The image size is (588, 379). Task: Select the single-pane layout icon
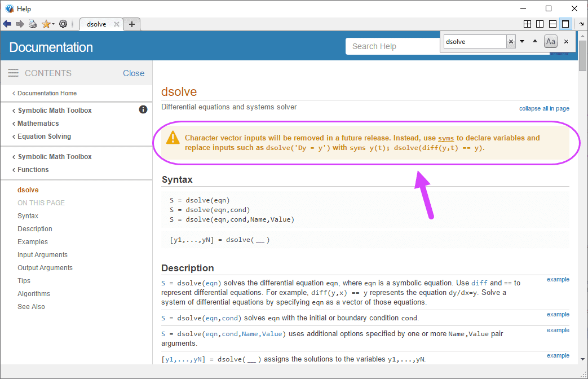point(565,24)
